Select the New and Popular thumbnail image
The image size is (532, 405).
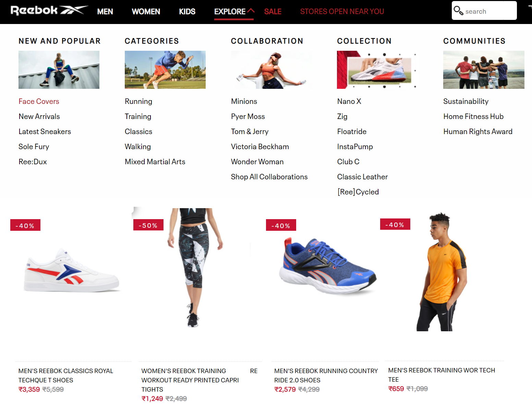point(59,70)
